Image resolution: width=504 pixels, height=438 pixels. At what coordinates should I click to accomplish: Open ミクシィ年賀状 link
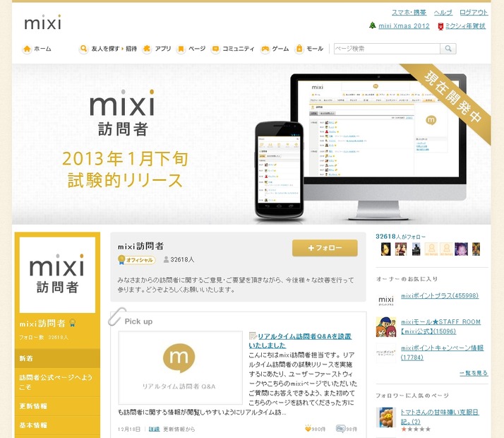(x=465, y=26)
